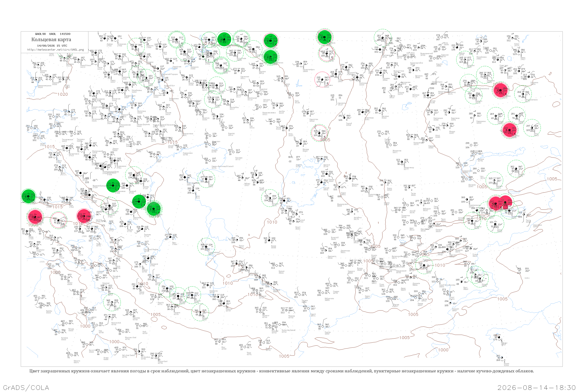Select the 'Khorram Abad 40782' station label
Screen dimensions: 588x392
pos(131,338)
